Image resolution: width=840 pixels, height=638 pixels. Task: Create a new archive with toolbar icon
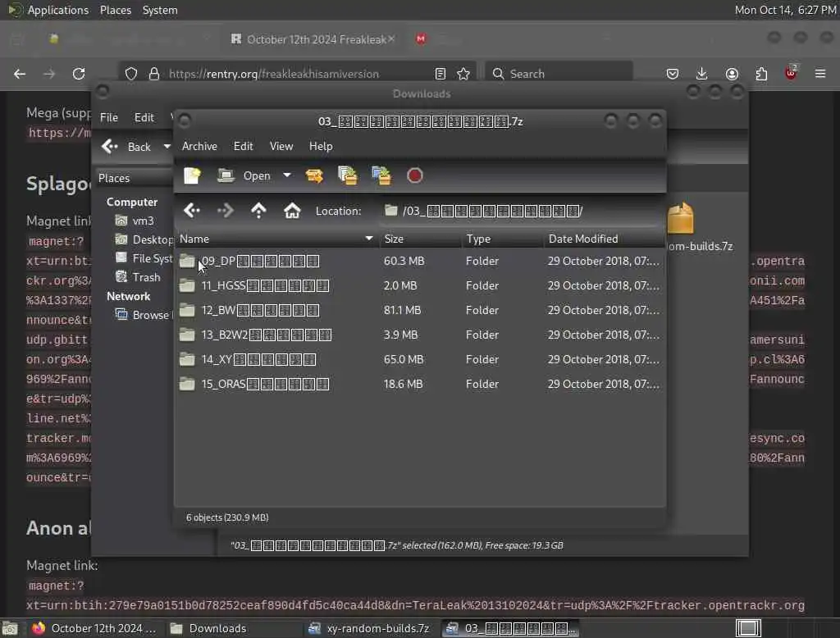pos(192,175)
